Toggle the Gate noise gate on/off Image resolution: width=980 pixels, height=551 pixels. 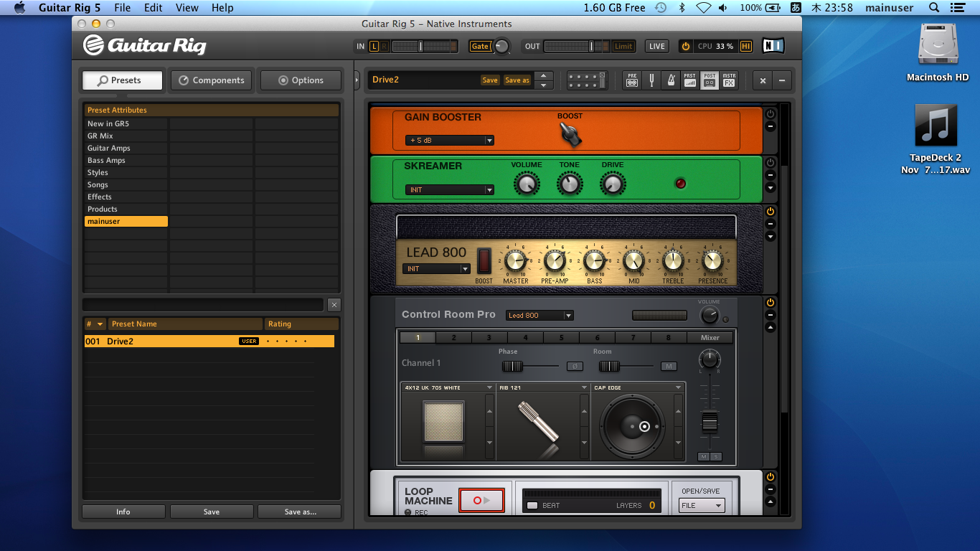(x=480, y=46)
